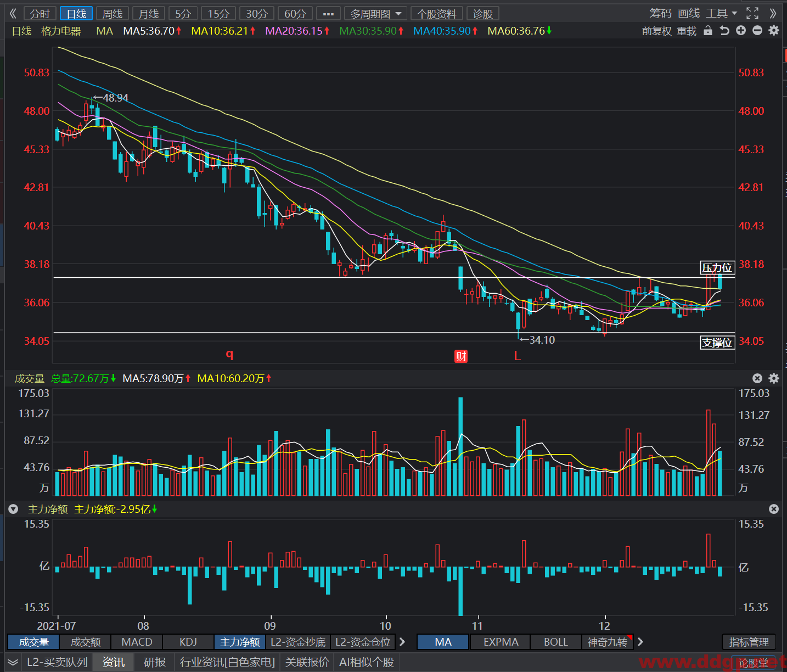
Task: Expand right panel with double-chevron icon
Action: (773, 13)
